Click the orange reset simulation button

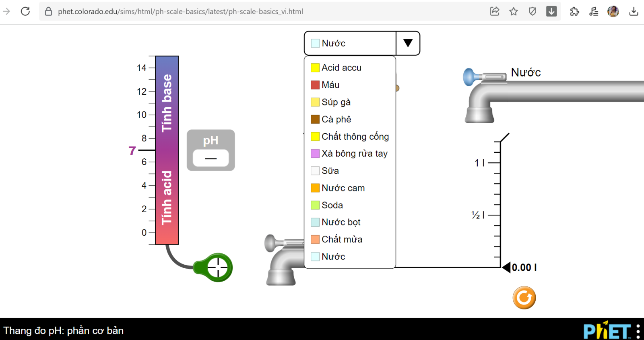point(524,298)
